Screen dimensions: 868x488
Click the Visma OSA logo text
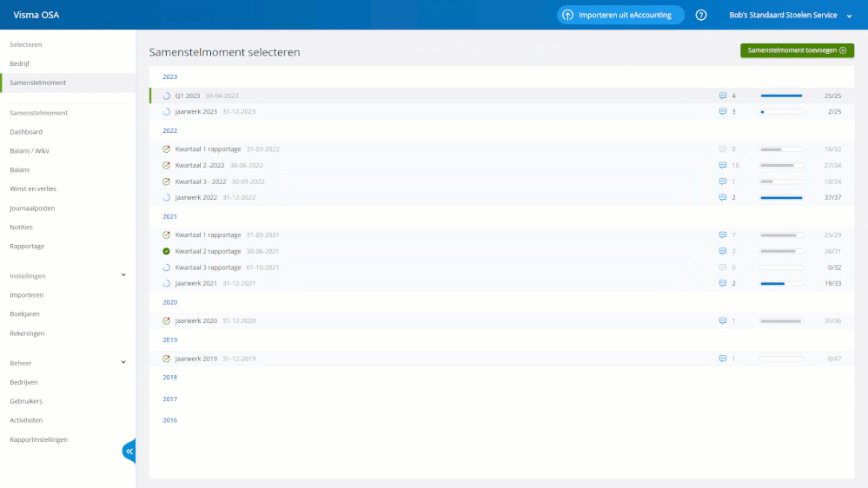36,15
